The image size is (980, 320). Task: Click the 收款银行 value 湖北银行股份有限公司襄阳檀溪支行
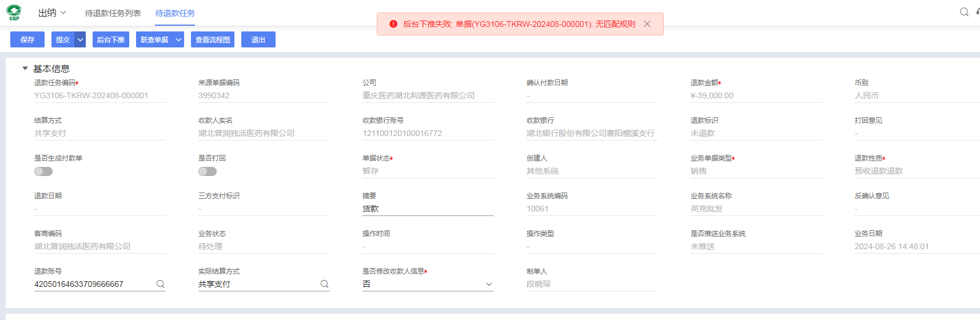pos(591,133)
